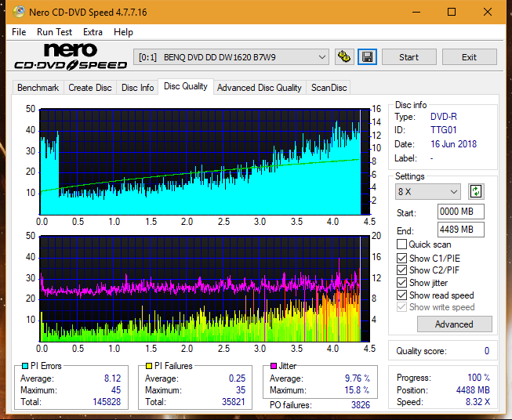Image resolution: width=512 pixels, height=420 pixels.
Task: Switch to the Benchmark tab
Action: 38,88
